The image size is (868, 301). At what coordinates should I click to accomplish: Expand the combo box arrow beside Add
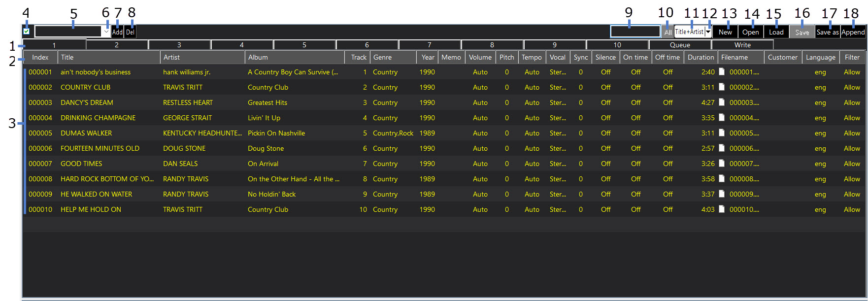[x=106, y=32]
